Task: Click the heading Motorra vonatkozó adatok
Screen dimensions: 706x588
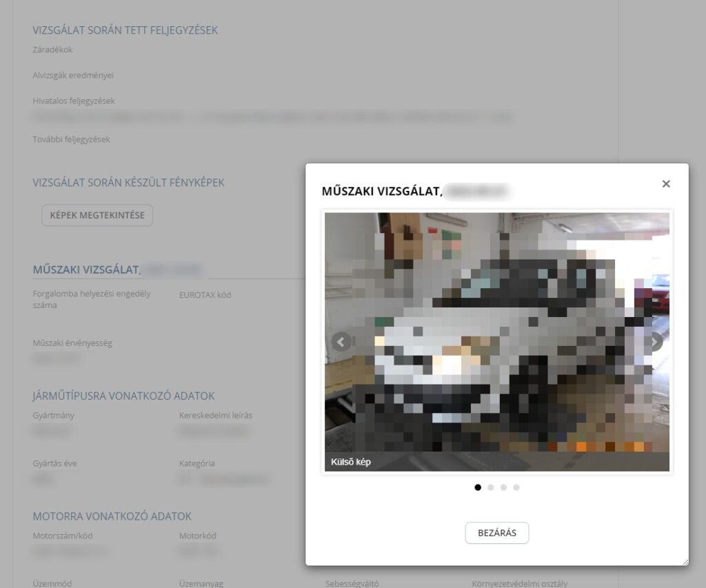Action: coord(112,516)
